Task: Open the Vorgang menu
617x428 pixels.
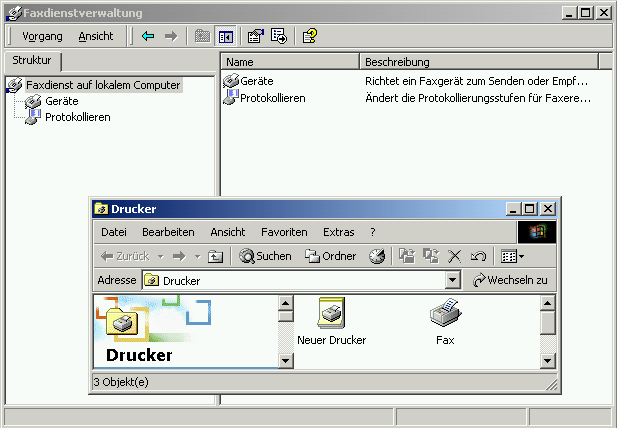Action: 42,37
